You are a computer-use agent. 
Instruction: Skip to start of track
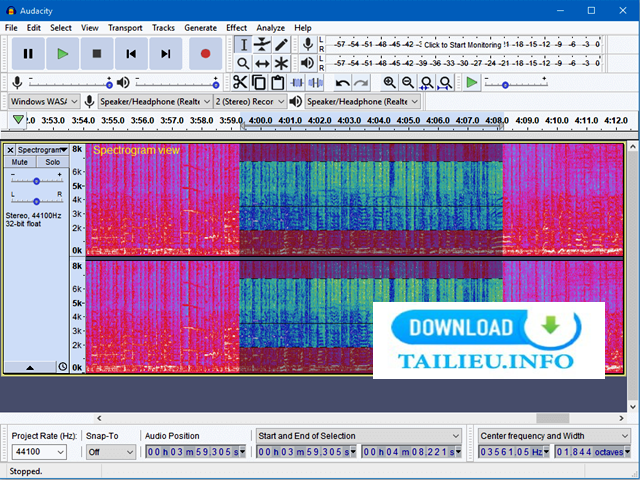coord(131,54)
